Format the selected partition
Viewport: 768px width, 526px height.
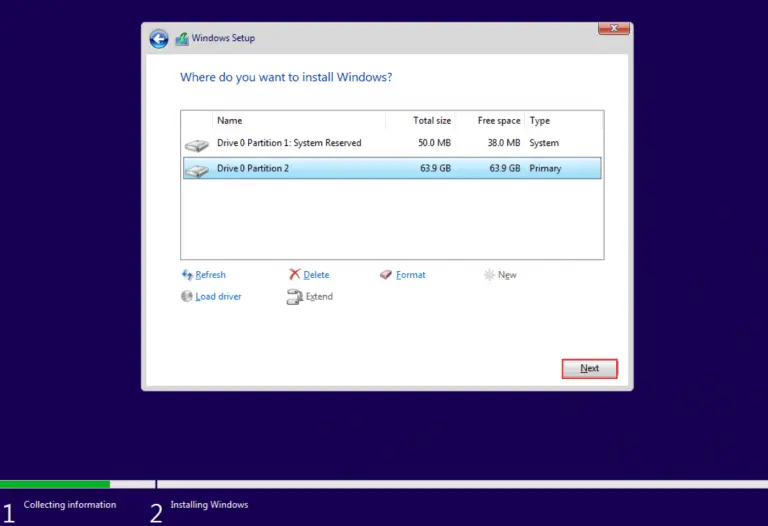tap(410, 275)
